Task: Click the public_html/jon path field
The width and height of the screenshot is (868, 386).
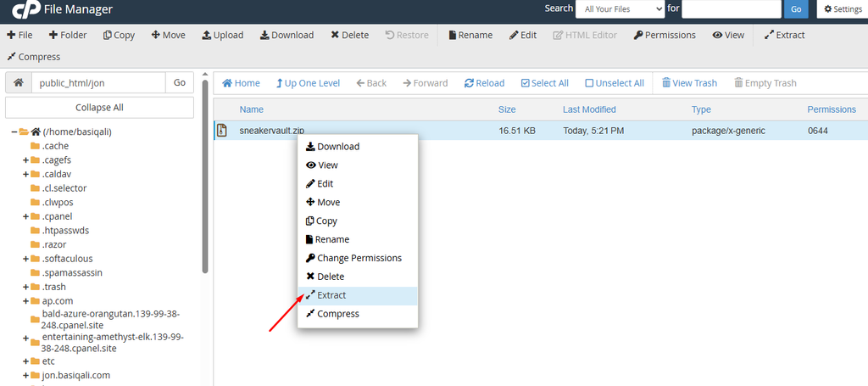Action: pyautogui.click(x=98, y=82)
